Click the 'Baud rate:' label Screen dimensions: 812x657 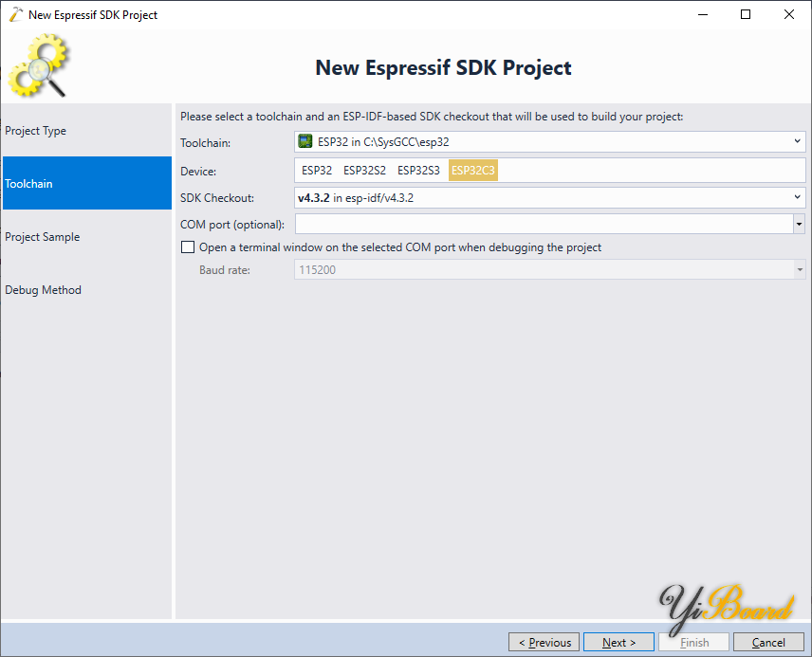point(224,270)
